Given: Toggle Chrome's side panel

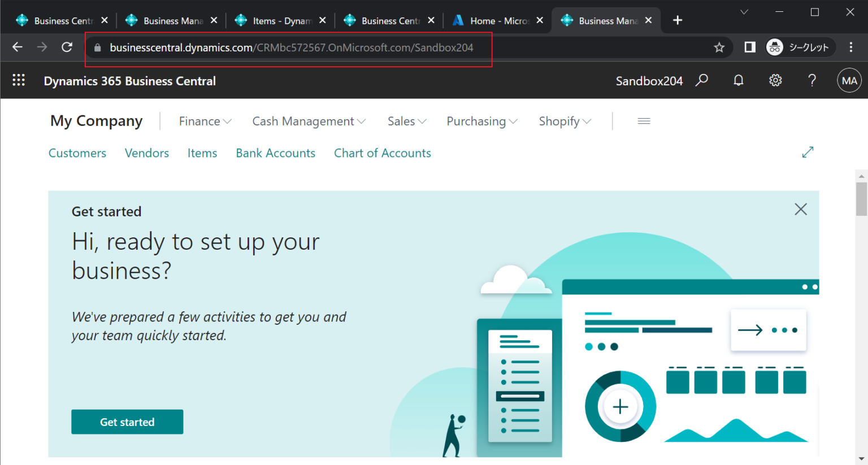Looking at the screenshot, I should click(x=749, y=47).
